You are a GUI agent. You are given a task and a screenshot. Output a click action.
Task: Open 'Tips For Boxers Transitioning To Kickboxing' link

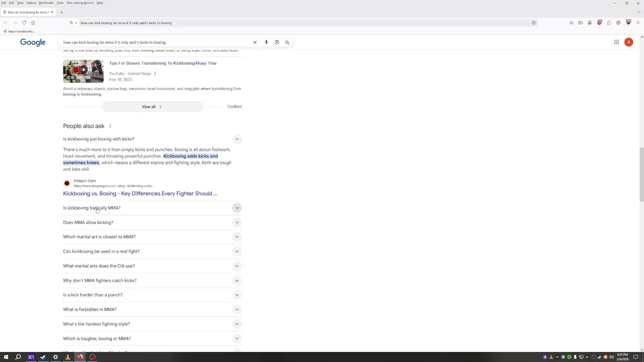coord(163,63)
